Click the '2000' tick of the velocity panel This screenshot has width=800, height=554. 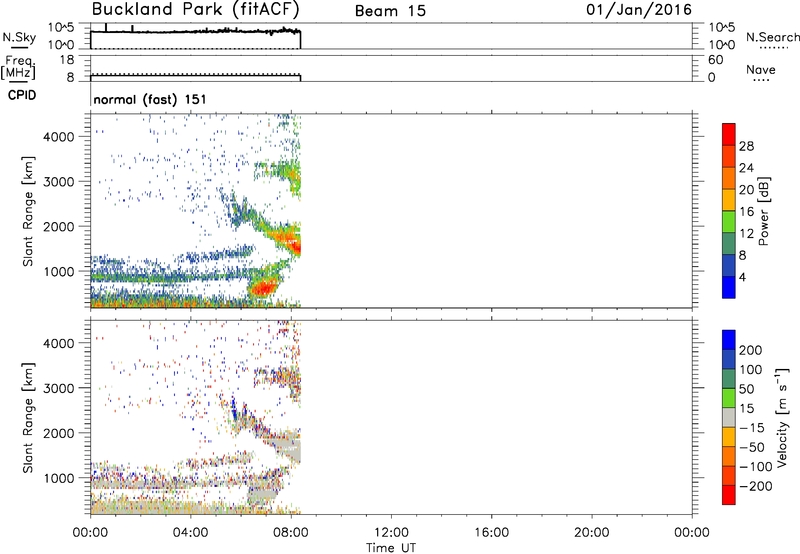[58, 433]
